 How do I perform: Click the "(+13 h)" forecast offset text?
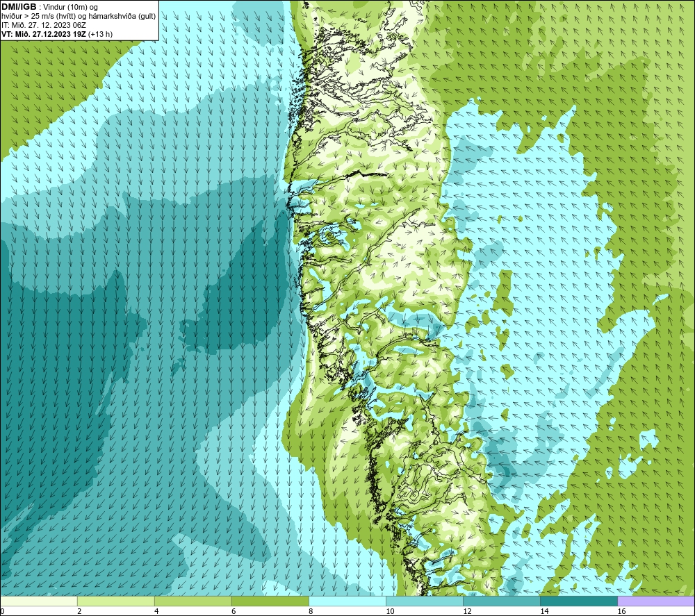coord(101,34)
